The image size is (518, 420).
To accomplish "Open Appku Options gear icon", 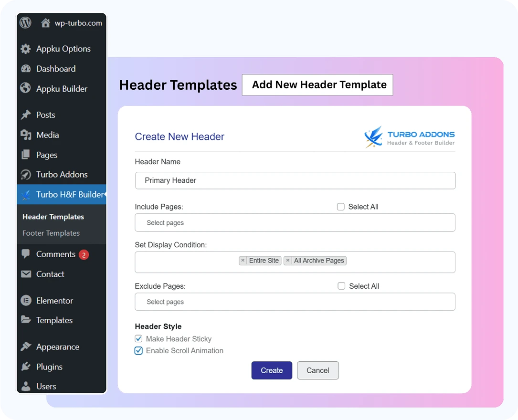I will point(26,49).
